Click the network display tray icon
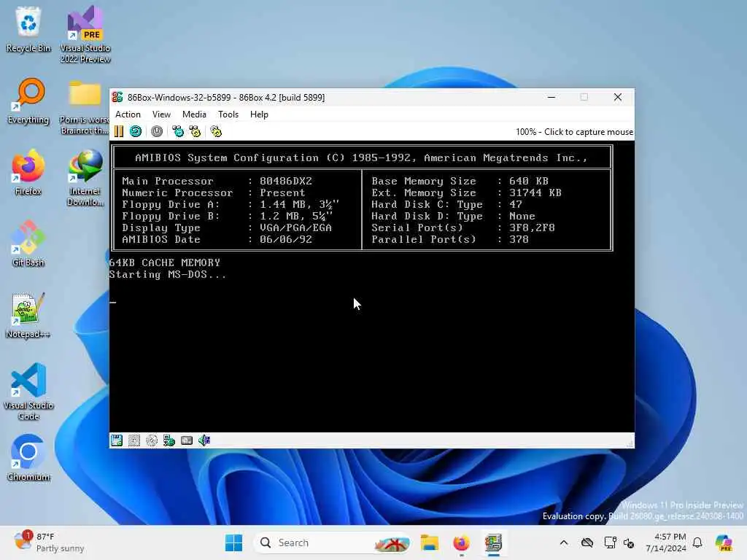 pyautogui.click(x=610, y=542)
